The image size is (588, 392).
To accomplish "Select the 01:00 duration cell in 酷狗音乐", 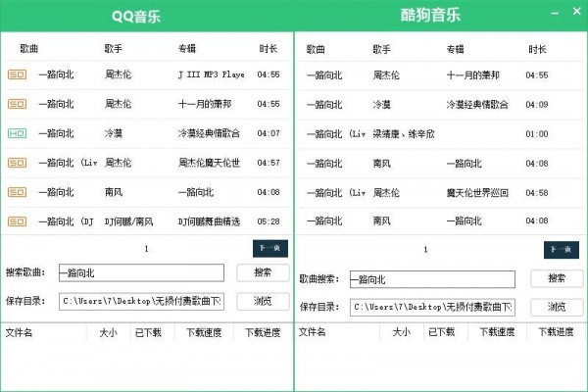I will tap(537, 134).
